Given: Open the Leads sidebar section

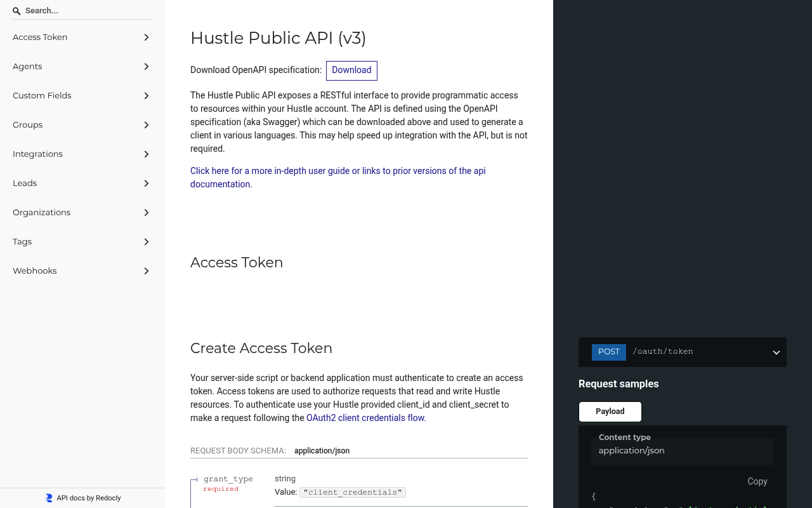Looking at the screenshot, I should click(x=82, y=183).
